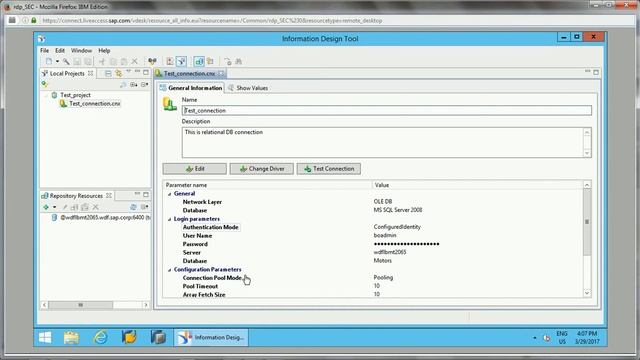Click expand-all icon in Local Projects toolbar
The width and height of the screenshot is (640, 360).
133,85
